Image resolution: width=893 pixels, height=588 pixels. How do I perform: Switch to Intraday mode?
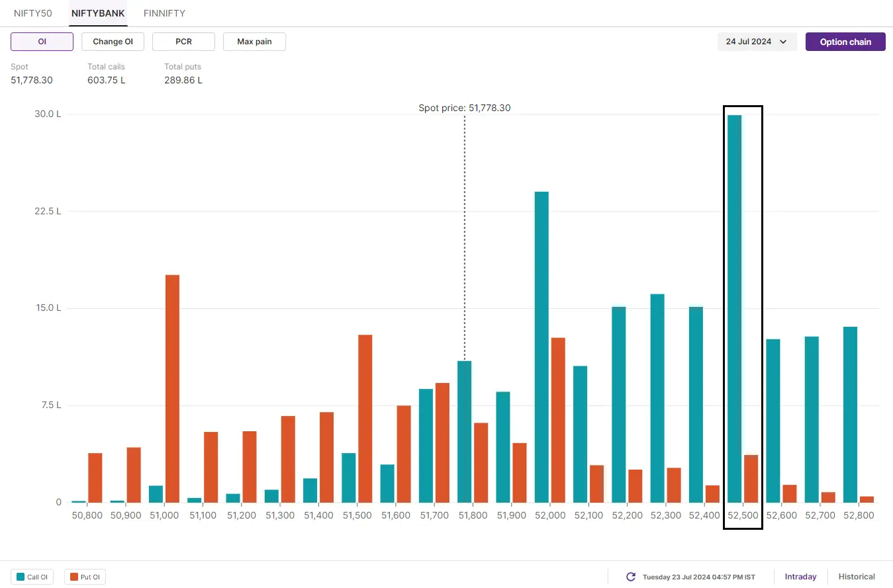[x=800, y=577]
